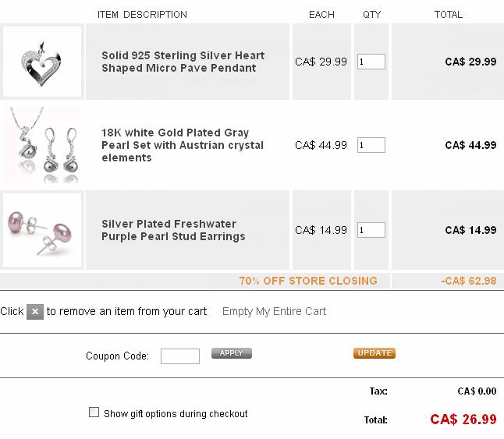Screen dimensions: 504x439
Task: Click the red CA$ 26.99 total amount
Action: pos(463,420)
